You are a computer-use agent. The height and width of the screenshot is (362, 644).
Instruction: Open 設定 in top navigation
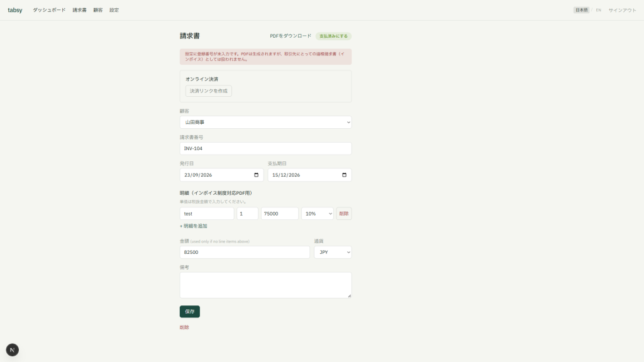(114, 10)
